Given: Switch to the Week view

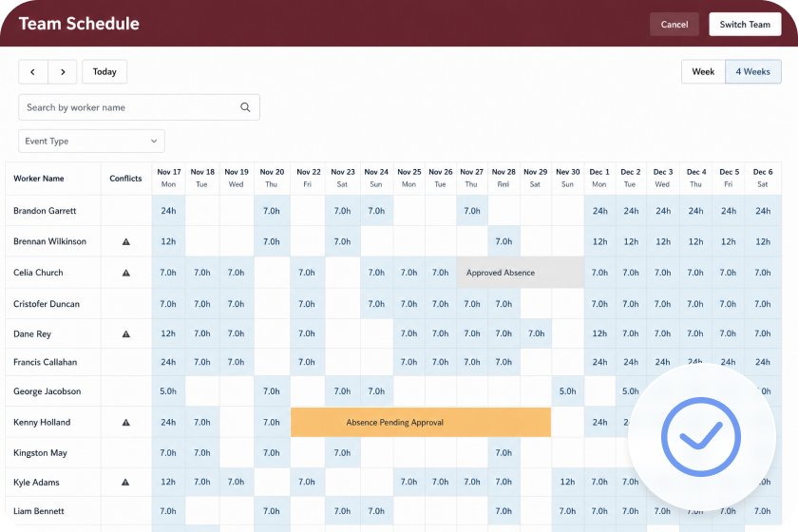Looking at the screenshot, I should point(703,72).
